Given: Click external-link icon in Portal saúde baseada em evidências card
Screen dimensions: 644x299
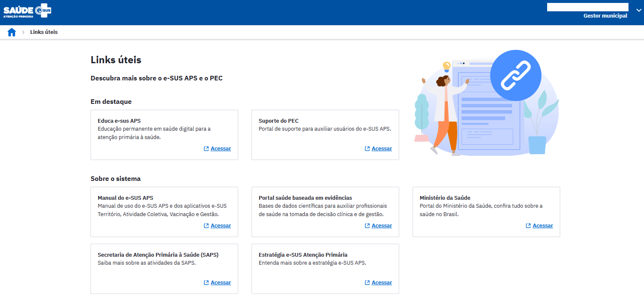Looking at the screenshot, I should 367,226.
